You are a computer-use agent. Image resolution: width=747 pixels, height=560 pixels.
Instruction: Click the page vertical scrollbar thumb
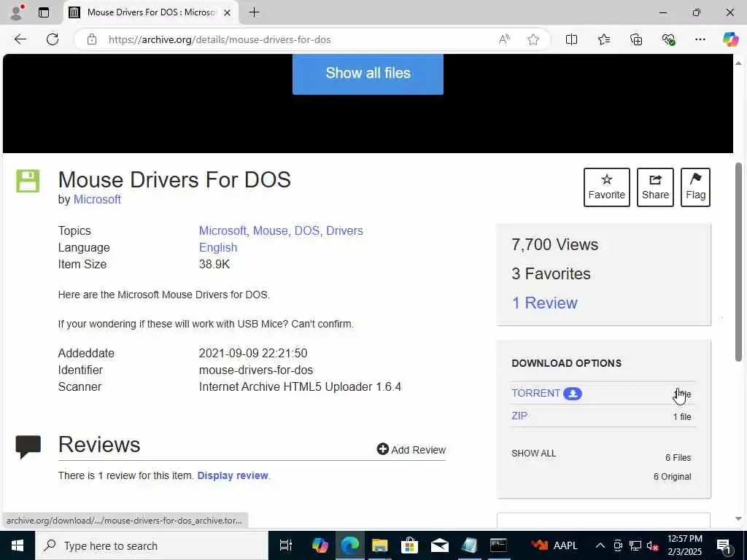click(738, 262)
